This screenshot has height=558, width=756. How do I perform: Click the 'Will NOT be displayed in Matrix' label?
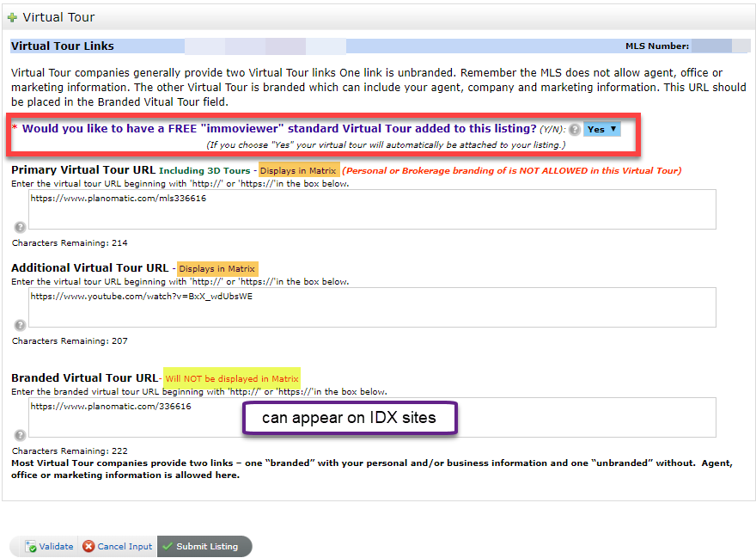(x=231, y=378)
